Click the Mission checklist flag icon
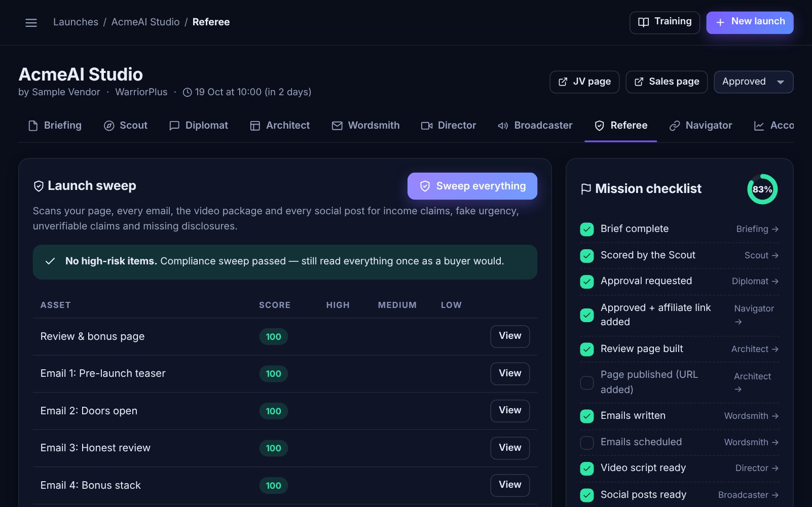 pyautogui.click(x=586, y=189)
